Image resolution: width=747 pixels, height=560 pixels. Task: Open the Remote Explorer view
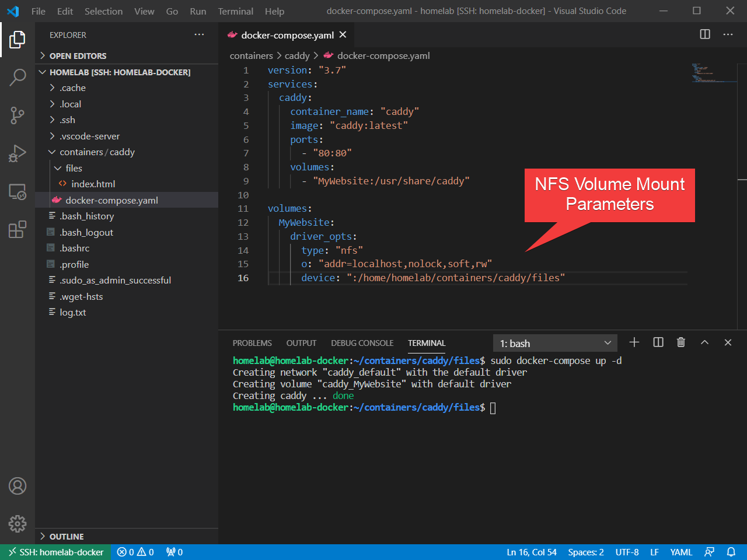point(17,191)
